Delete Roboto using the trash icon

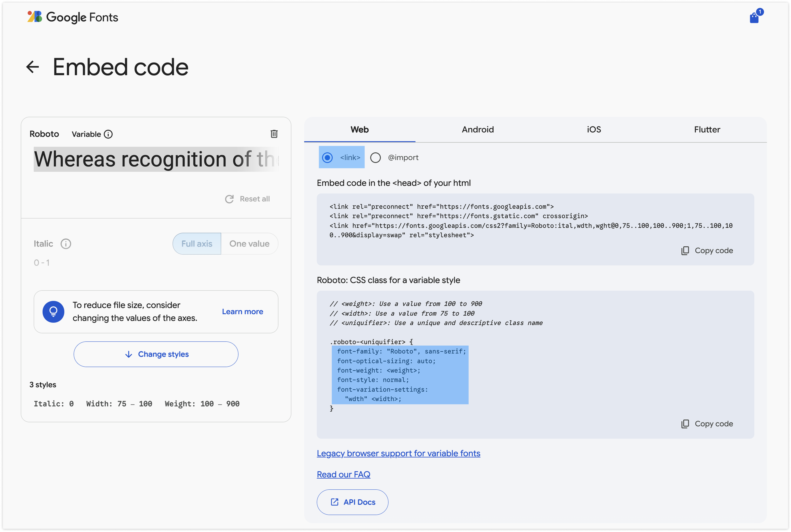(274, 134)
